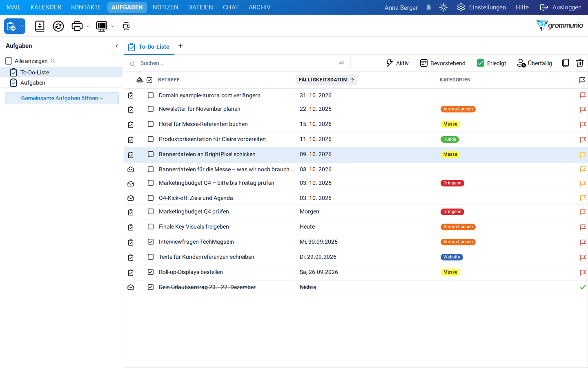Click Gemeinsame Aufgaben öffnen button
This screenshot has width=588, height=368.
pyautogui.click(x=62, y=98)
